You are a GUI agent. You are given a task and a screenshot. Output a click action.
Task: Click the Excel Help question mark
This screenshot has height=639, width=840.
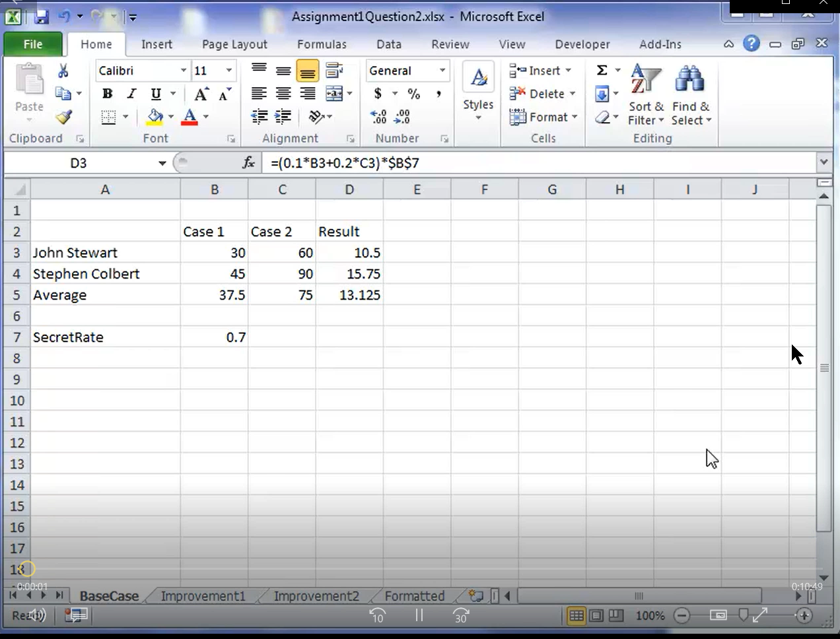(x=751, y=44)
